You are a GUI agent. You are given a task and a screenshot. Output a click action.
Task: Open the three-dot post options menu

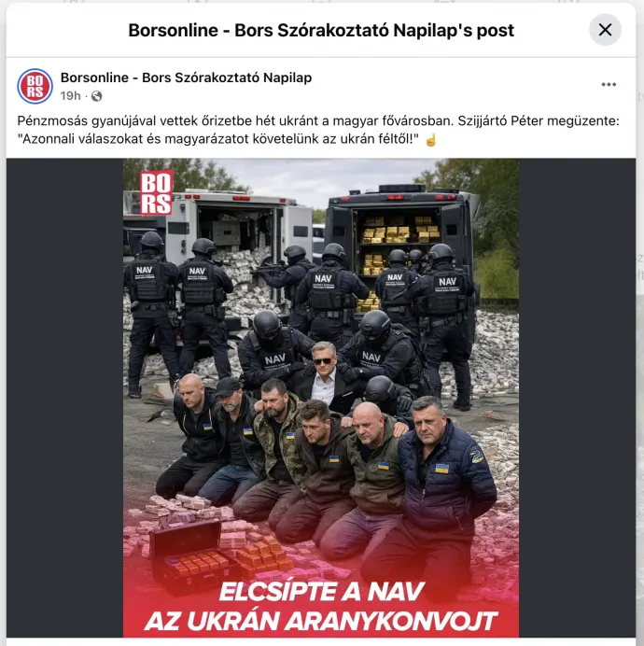click(609, 84)
